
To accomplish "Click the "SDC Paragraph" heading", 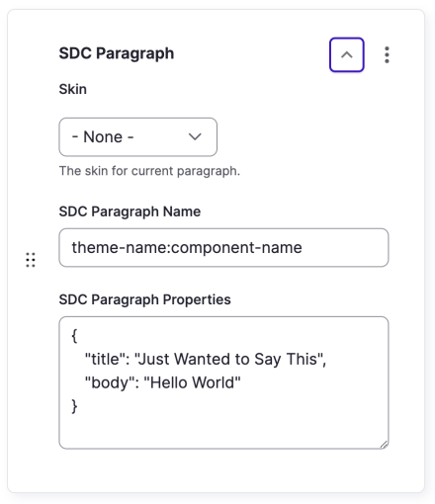I will pyautogui.click(x=117, y=53).
